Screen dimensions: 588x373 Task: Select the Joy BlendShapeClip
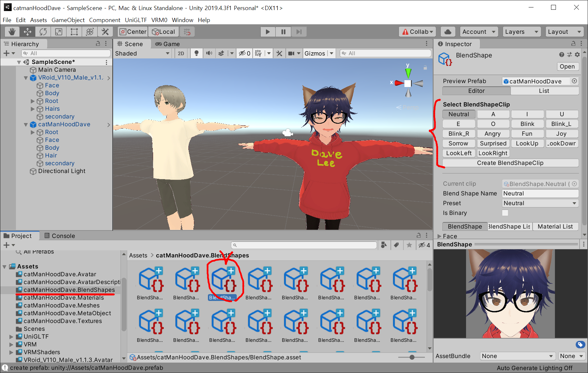coord(561,134)
